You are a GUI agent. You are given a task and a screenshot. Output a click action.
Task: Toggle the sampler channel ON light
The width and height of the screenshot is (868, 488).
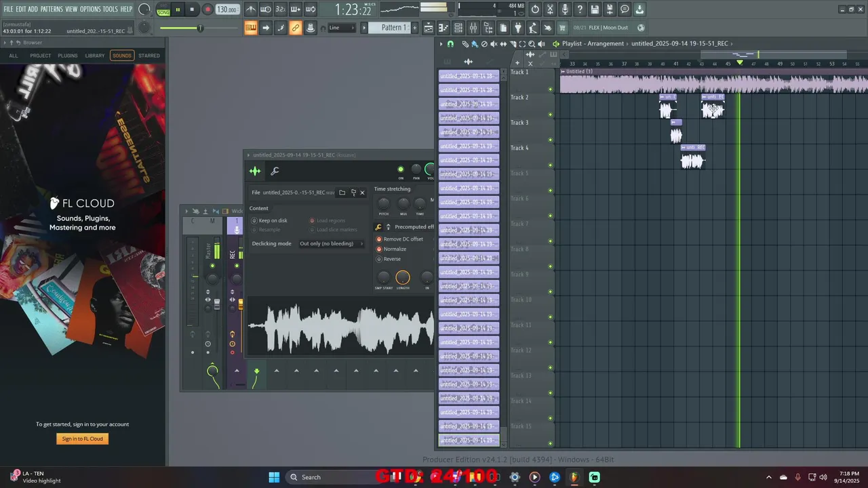pos(400,169)
